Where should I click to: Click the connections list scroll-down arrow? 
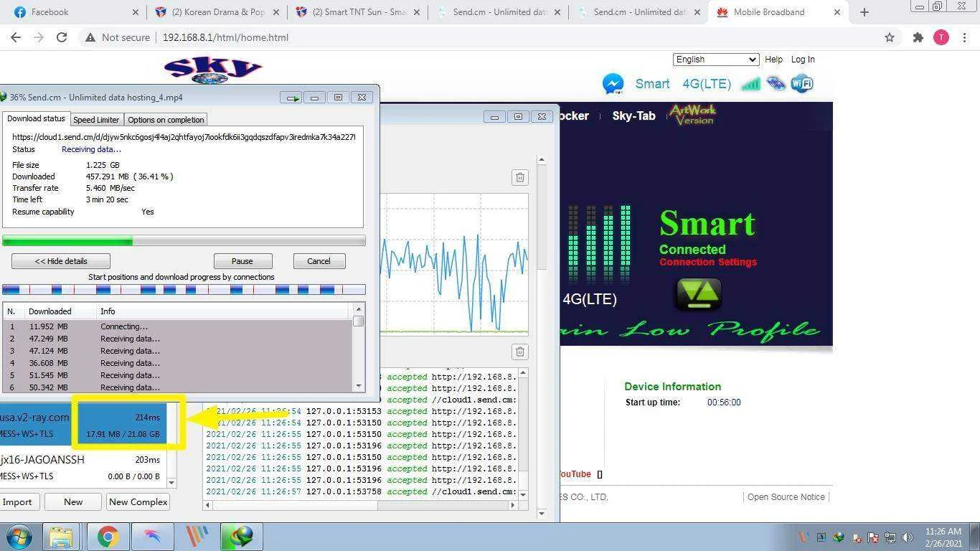pyautogui.click(x=359, y=386)
